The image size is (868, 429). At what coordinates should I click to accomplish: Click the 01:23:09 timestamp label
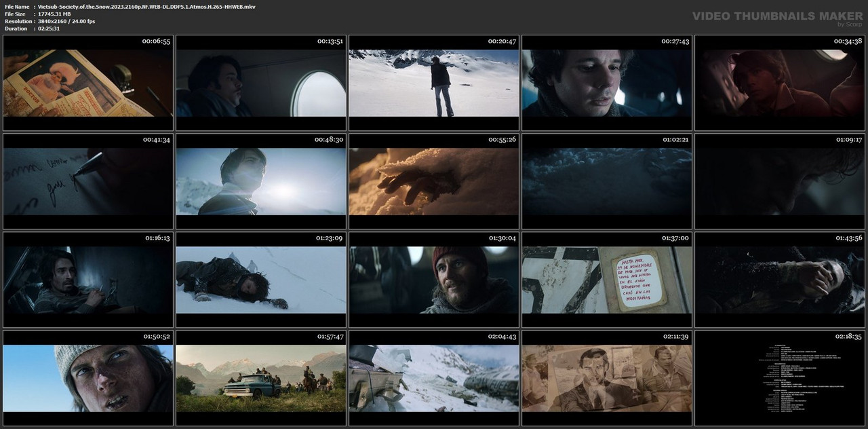pyautogui.click(x=329, y=238)
